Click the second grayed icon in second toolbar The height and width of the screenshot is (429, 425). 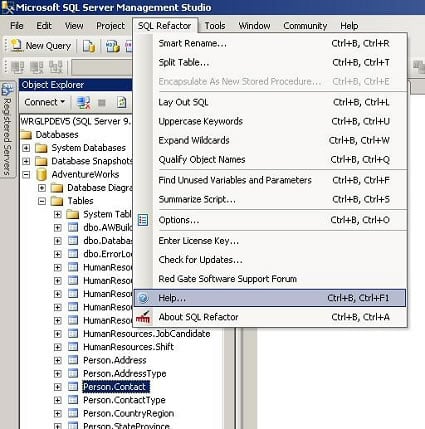click(x=37, y=67)
